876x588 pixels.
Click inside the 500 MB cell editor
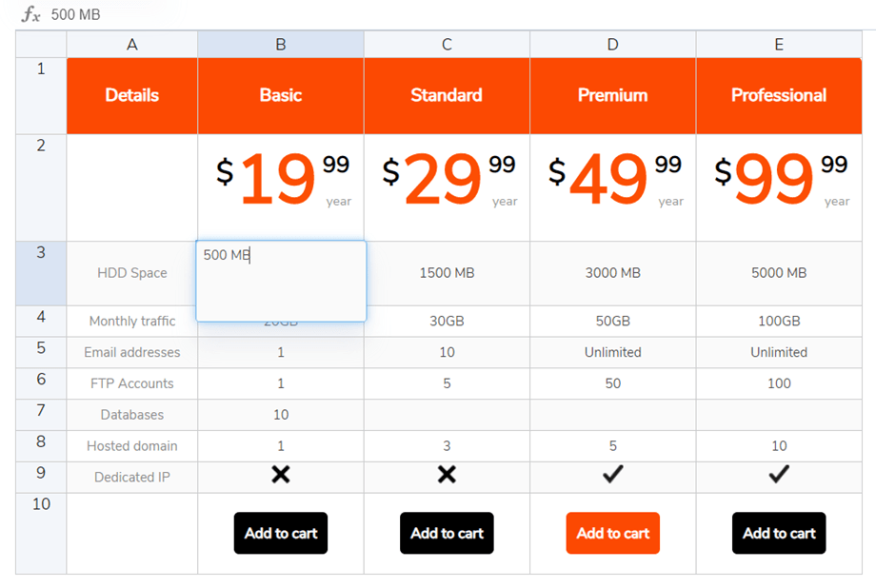[x=281, y=281]
